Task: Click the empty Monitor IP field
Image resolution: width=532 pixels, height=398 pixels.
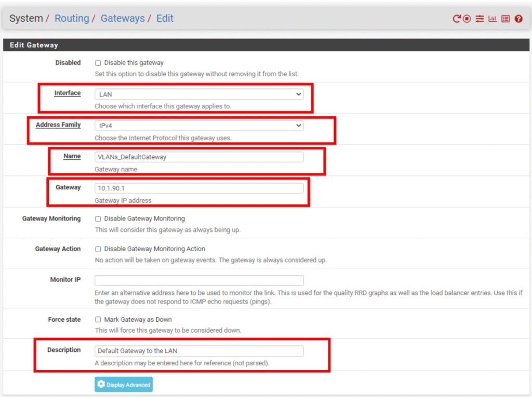Action: pyautogui.click(x=199, y=280)
